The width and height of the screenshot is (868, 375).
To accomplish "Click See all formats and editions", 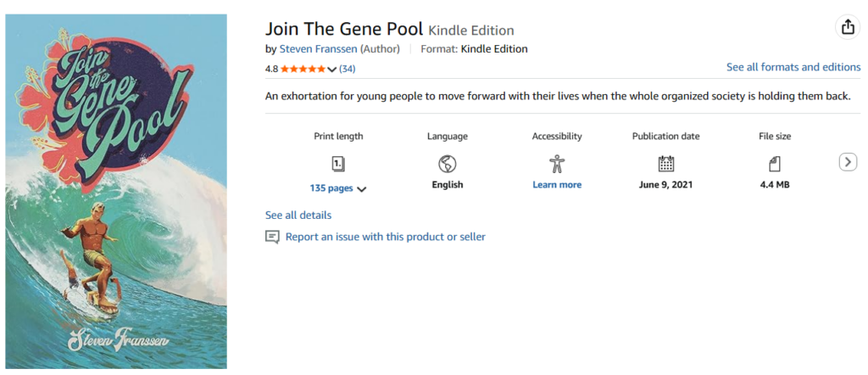I will [793, 67].
